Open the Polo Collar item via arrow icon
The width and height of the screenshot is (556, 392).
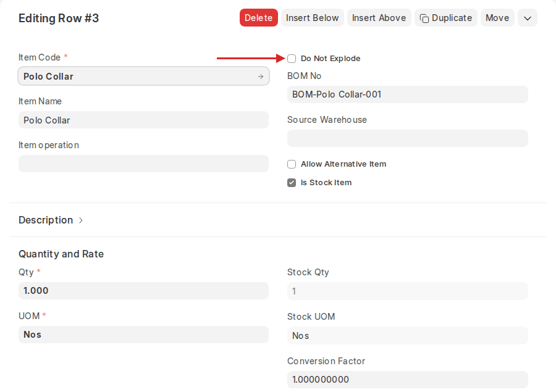pos(261,76)
